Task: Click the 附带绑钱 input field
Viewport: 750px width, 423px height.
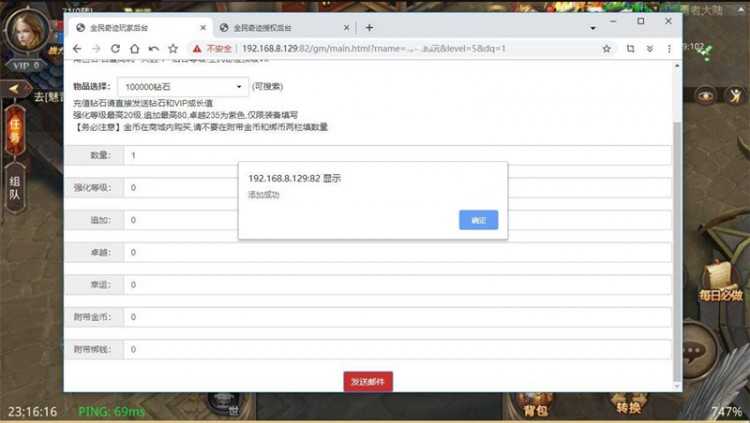Action: (x=397, y=349)
